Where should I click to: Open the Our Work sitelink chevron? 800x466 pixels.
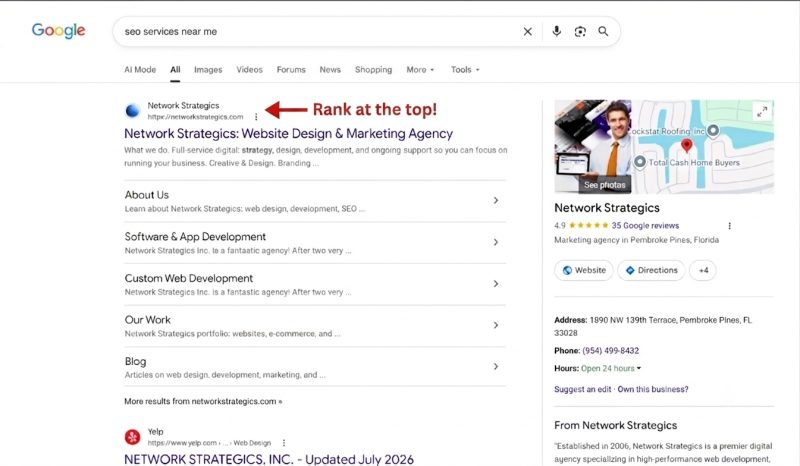click(496, 325)
